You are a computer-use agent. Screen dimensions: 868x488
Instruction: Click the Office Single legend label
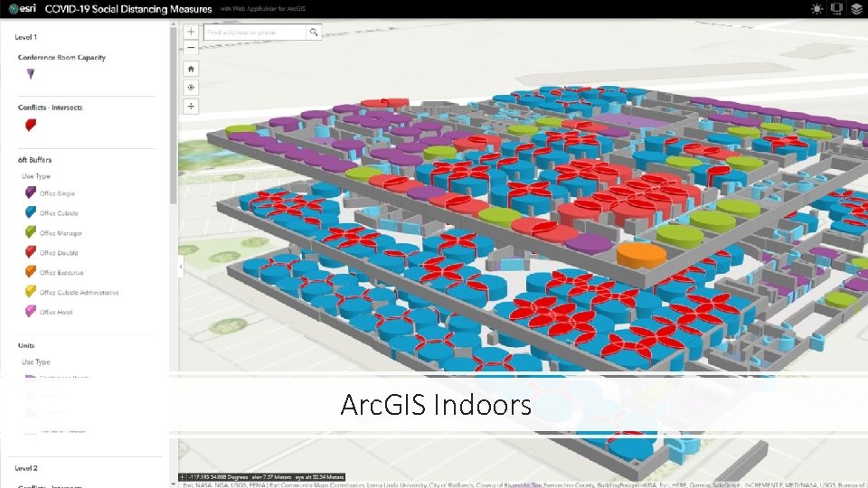coord(57,193)
